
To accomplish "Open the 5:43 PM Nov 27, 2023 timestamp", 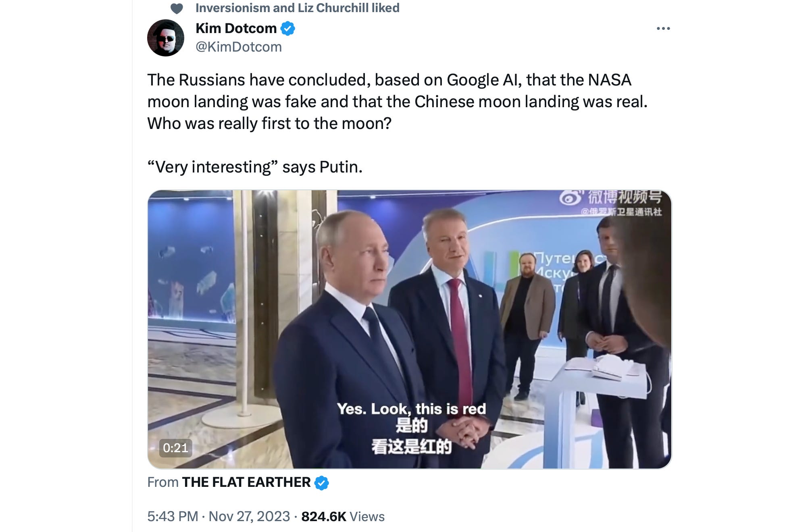I will [219, 516].
